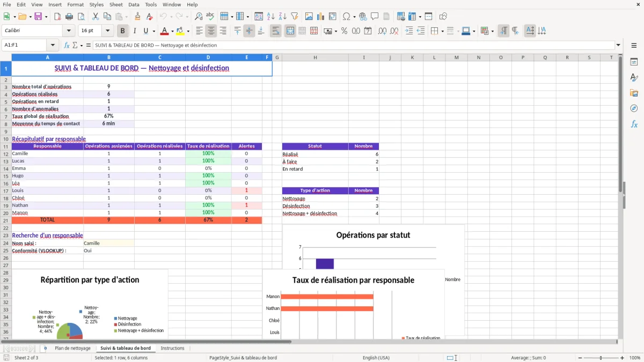Toggle Bold formatting button
The image size is (644, 362).
(123, 31)
